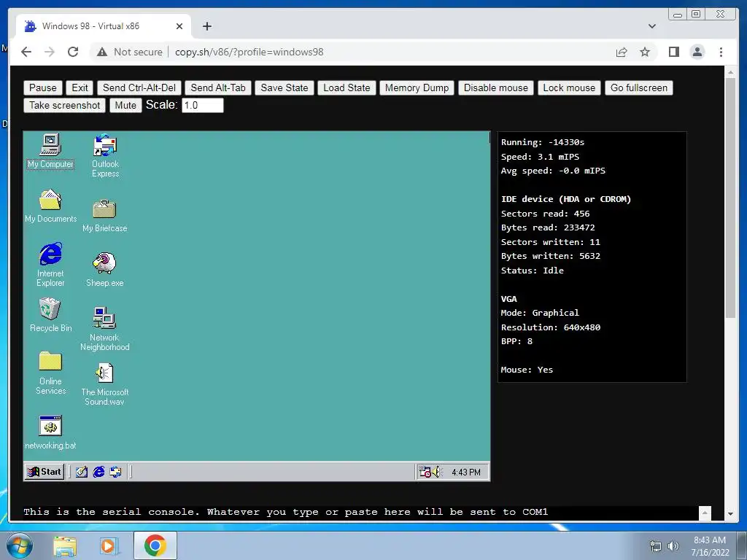This screenshot has height=560, width=747.
Task: Click the 4:43 PM tray clock
Action: [x=466, y=472]
